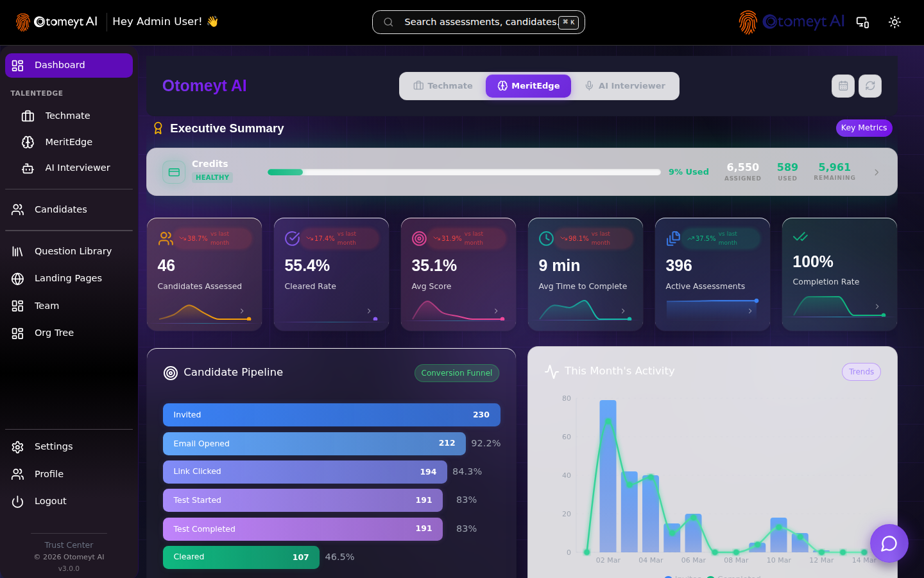This screenshot has height=578, width=924.
Task: Click the Conversion Funnel badge
Action: coord(456,373)
